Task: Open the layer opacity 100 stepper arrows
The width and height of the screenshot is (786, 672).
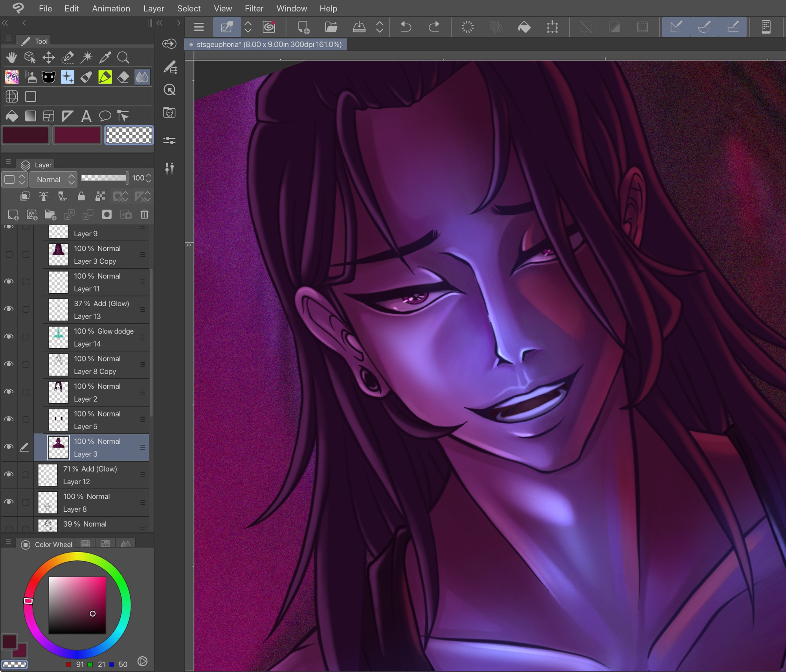Action: click(x=149, y=178)
